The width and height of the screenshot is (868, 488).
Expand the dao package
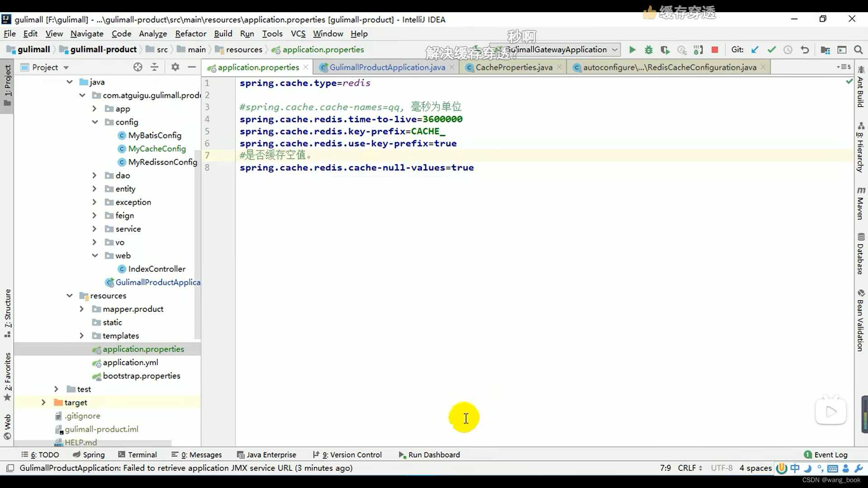click(x=94, y=175)
